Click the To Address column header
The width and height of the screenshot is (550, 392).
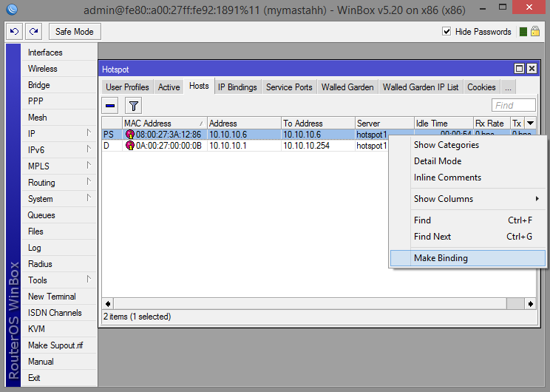point(318,124)
